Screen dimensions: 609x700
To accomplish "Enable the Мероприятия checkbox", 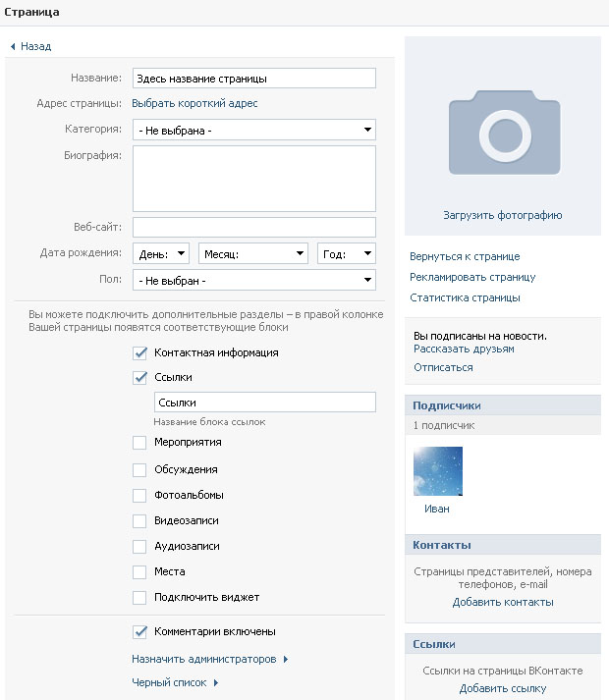I will point(139,443).
